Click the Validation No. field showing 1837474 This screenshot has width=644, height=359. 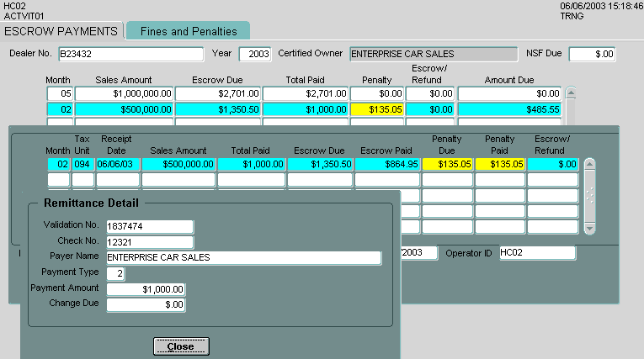pyautogui.click(x=150, y=226)
